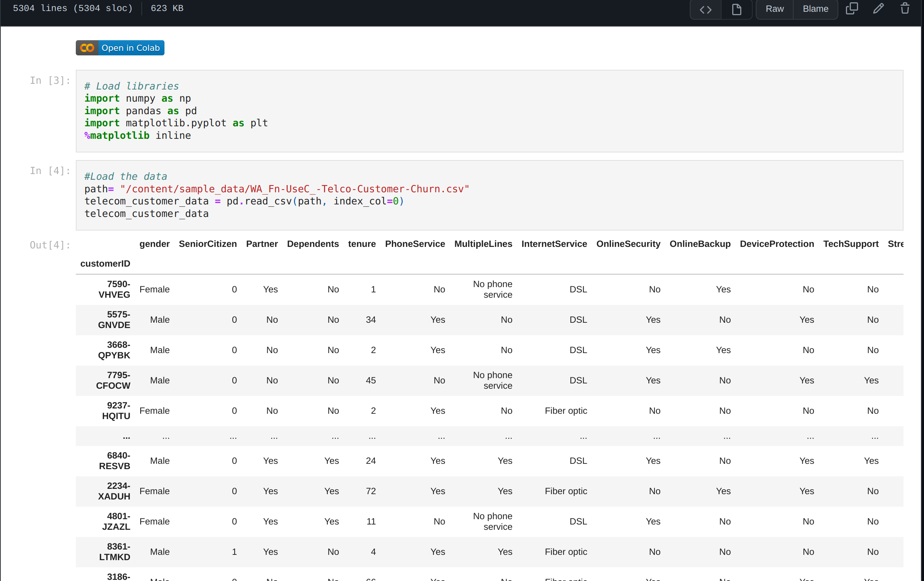The image size is (924, 581).
Task: Select the InternetService column header
Action: [554, 244]
